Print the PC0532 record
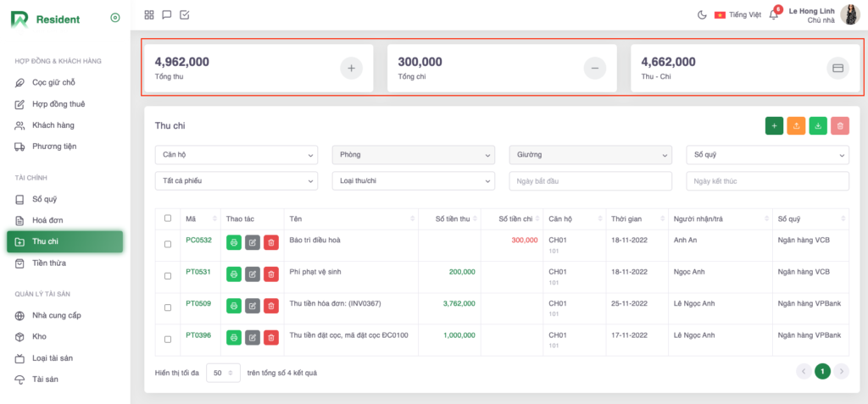Viewport: 868px width, 404px height. coord(234,242)
